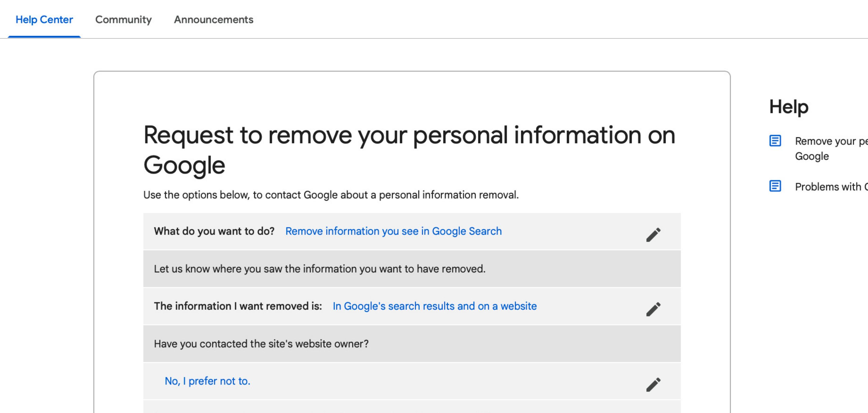Click the 'No, I prefer not to.' answer
Image resolution: width=868 pixels, height=413 pixels.
click(x=207, y=381)
